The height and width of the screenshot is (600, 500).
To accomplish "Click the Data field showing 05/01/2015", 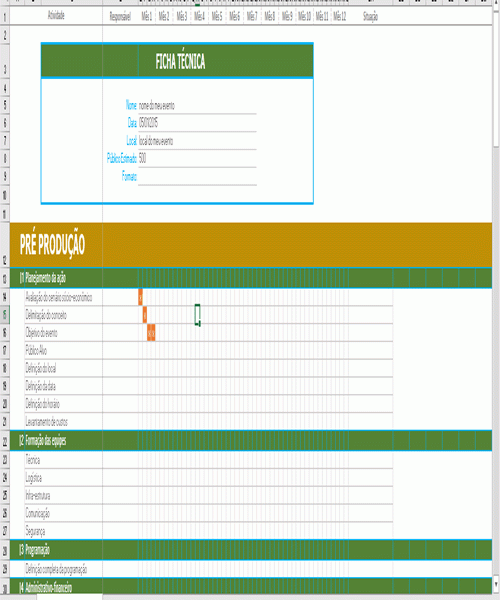I will (x=197, y=123).
